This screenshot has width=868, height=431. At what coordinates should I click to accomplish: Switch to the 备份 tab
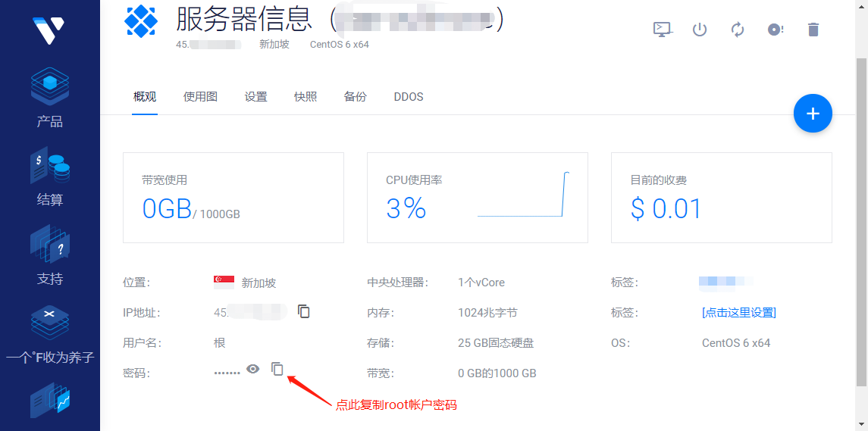pyautogui.click(x=355, y=97)
